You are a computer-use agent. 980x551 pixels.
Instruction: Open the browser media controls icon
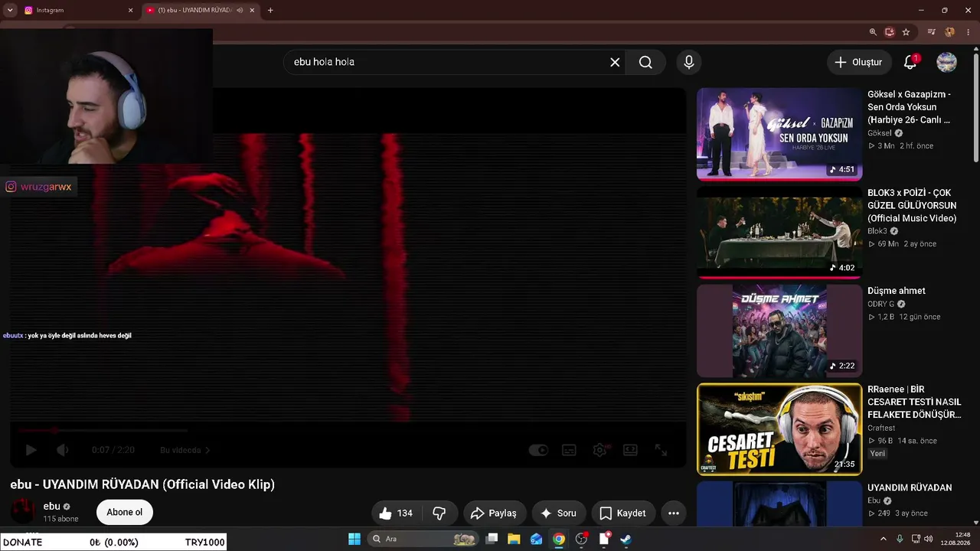pyautogui.click(x=932, y=32)
